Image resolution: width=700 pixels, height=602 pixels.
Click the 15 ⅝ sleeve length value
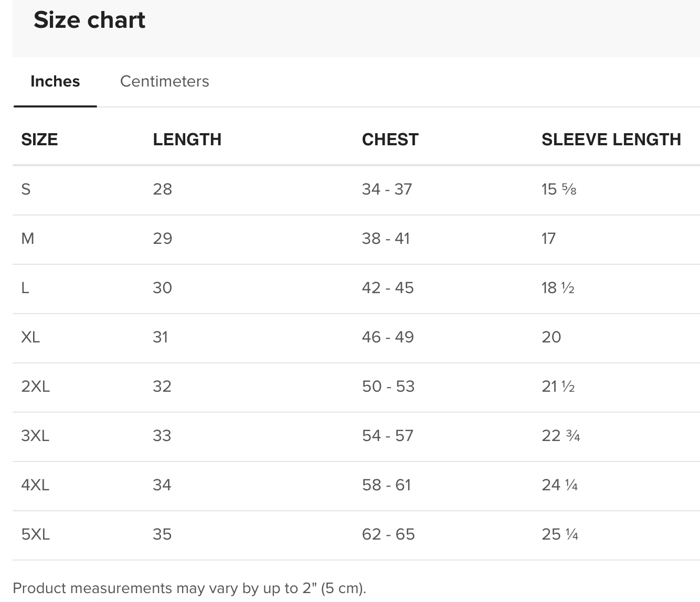tap(559, 189)
